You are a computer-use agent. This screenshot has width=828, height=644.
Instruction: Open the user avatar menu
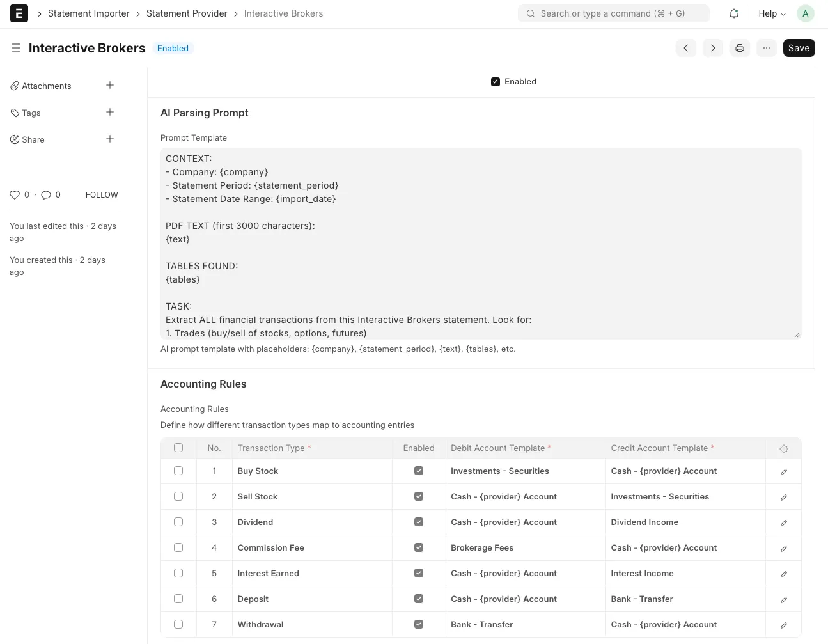click(x=805, y=13)
